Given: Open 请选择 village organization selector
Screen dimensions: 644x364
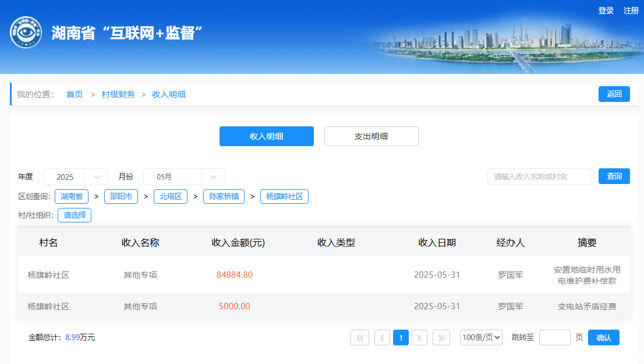Looking at the screenshot, I should click(75, 215).
